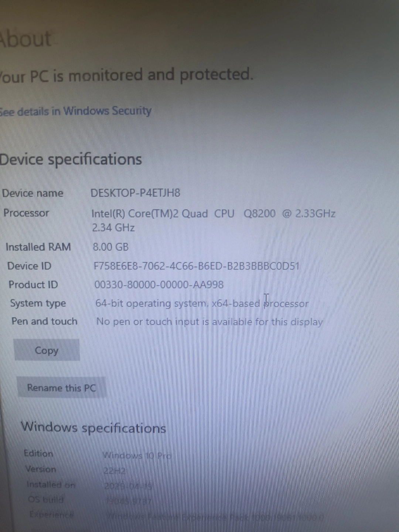Click the Pen and touch label
Screen dimensions: 399x532
[x=44, y=321]
